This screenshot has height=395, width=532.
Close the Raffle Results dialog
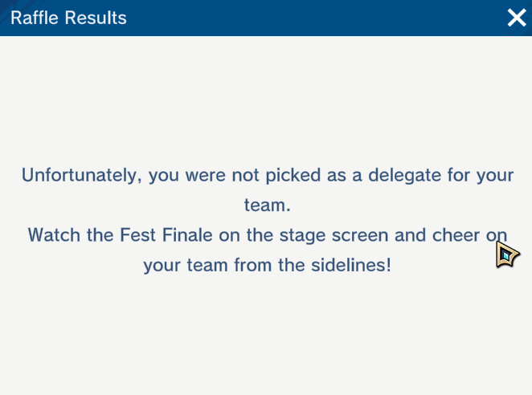point(516,18)
